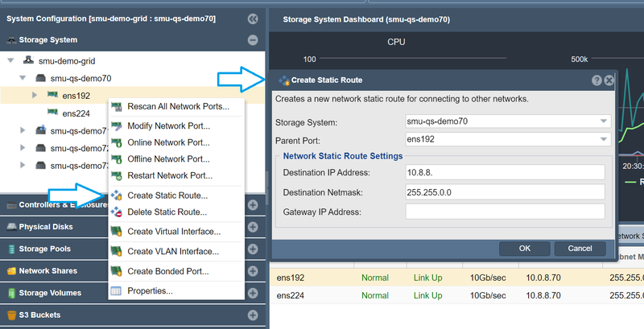Expand the Physical Disks section plus icon
Screen dimensions: 644x329
pos(253,227)
